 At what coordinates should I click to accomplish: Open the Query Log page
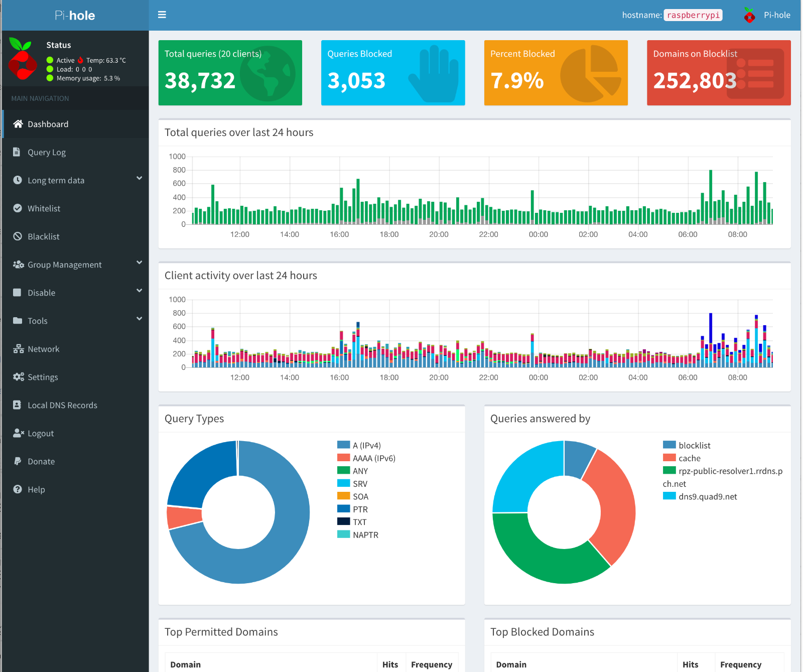[75, 152]
